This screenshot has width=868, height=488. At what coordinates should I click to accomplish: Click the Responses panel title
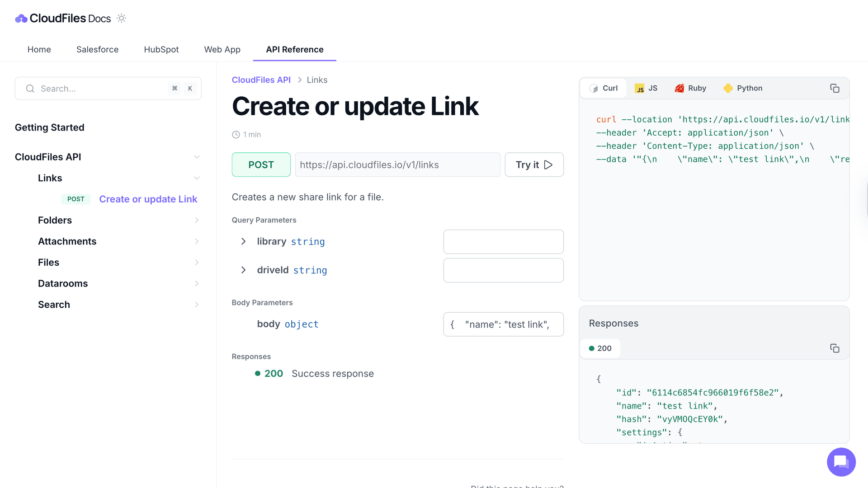coord(613,324)
